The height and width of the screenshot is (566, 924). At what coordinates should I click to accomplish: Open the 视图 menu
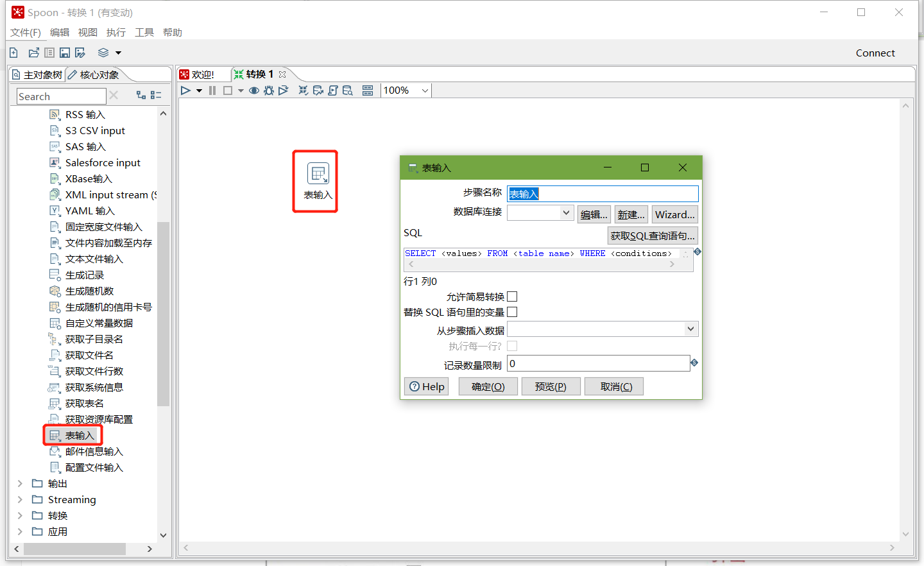[88, 32]
